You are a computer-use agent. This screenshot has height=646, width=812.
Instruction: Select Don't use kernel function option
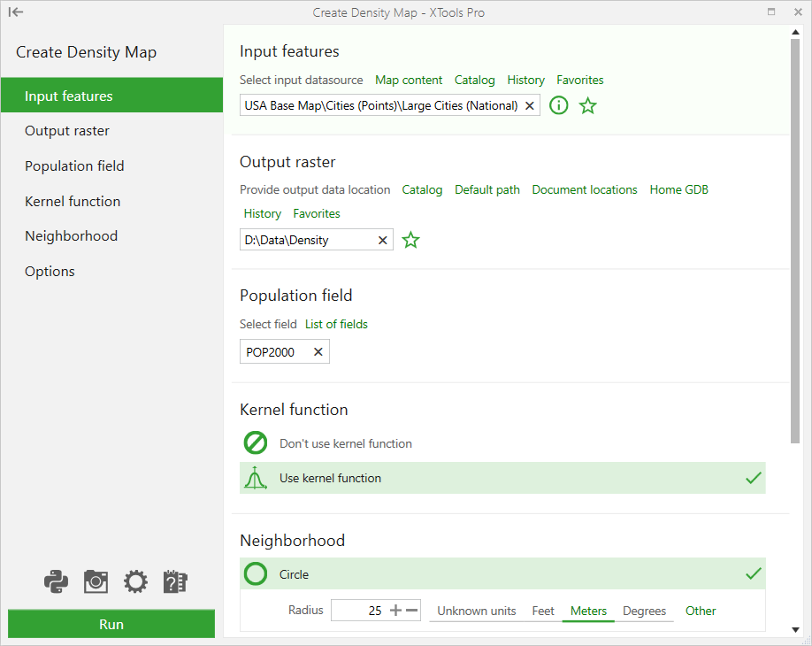coord(345,443)
